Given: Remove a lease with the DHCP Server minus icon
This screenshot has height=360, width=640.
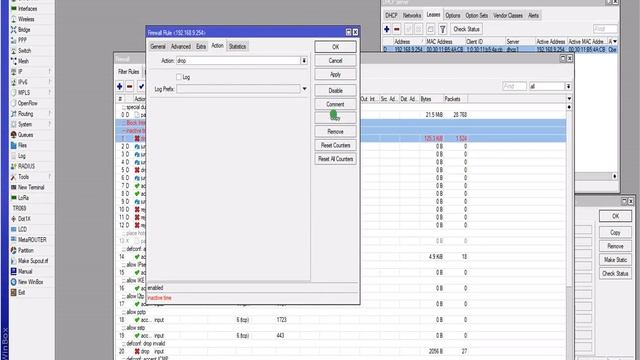Looking at the screenshot, I should (x=397, y=29).
